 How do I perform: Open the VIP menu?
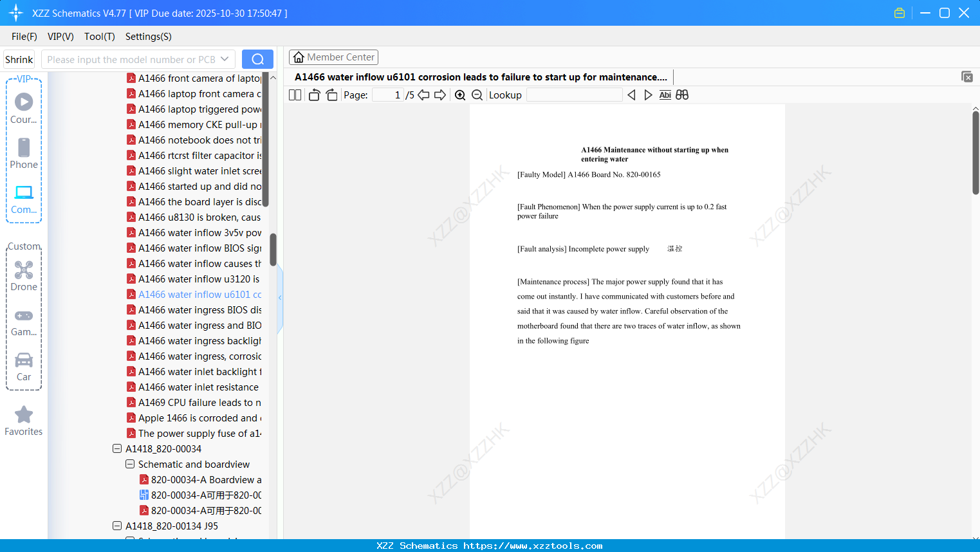(x=60, y=37)
